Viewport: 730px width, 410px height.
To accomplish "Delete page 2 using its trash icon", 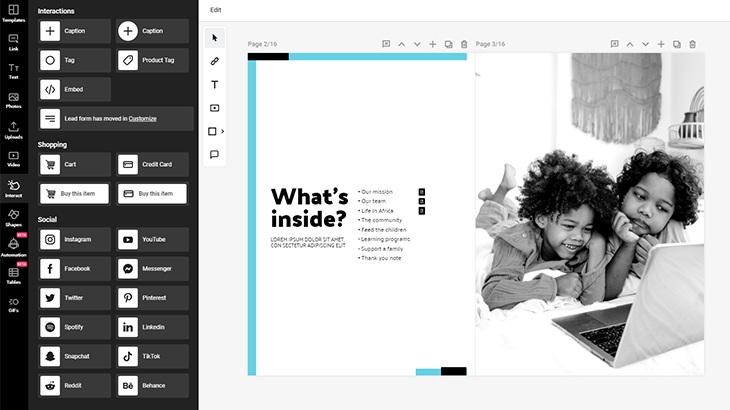I will [x=464, y=44].
